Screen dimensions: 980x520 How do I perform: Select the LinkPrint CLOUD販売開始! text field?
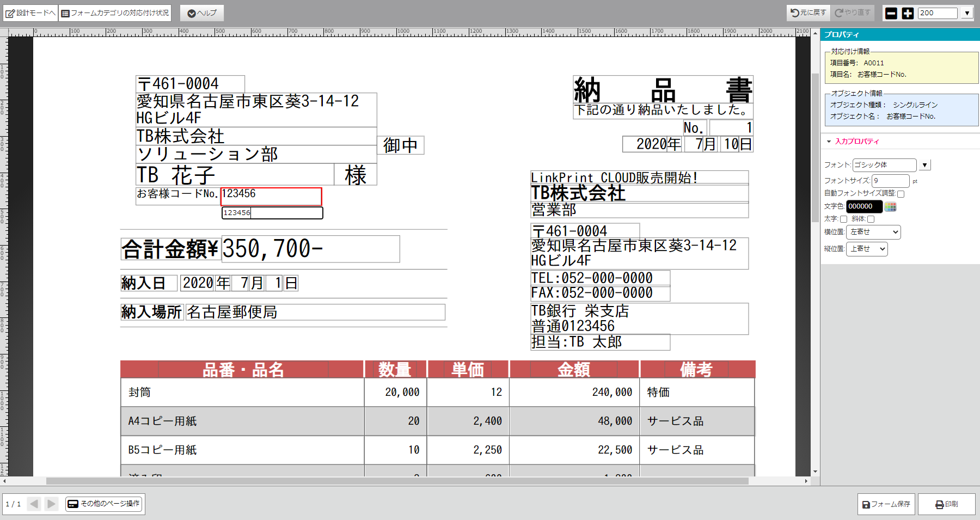pyautogui.click(x=639, y=178)
